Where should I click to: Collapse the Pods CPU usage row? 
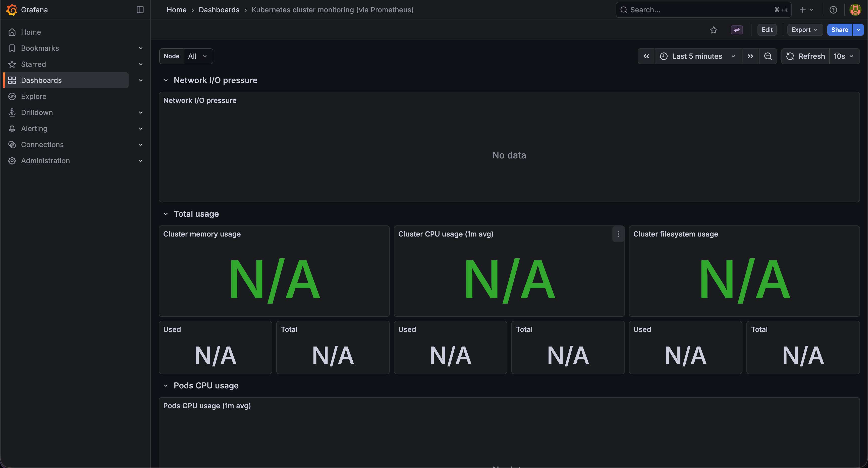166,385
